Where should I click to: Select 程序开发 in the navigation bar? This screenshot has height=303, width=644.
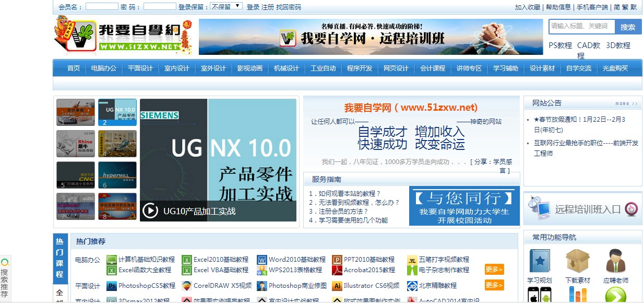[360, 68]
